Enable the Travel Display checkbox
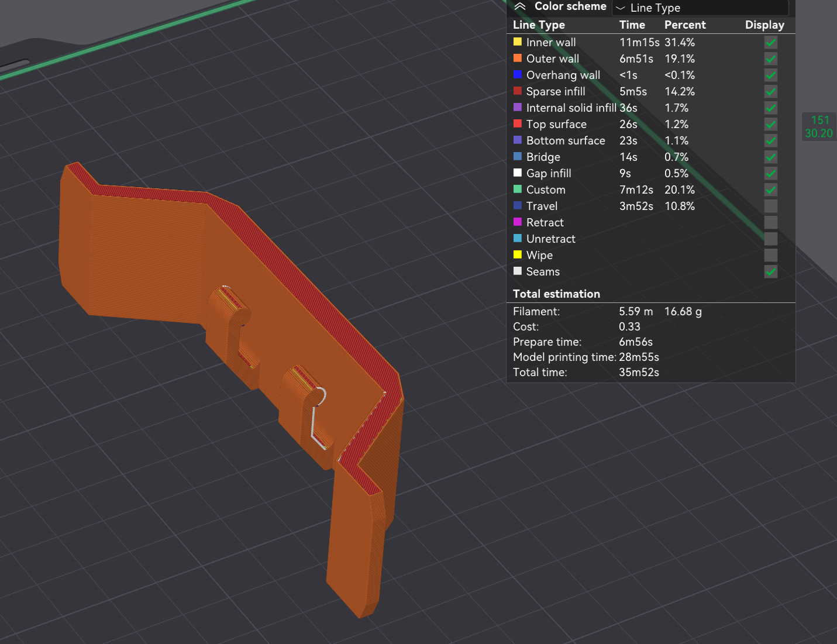The height and width of the screenshot is (644, 837). coord(770,206)
